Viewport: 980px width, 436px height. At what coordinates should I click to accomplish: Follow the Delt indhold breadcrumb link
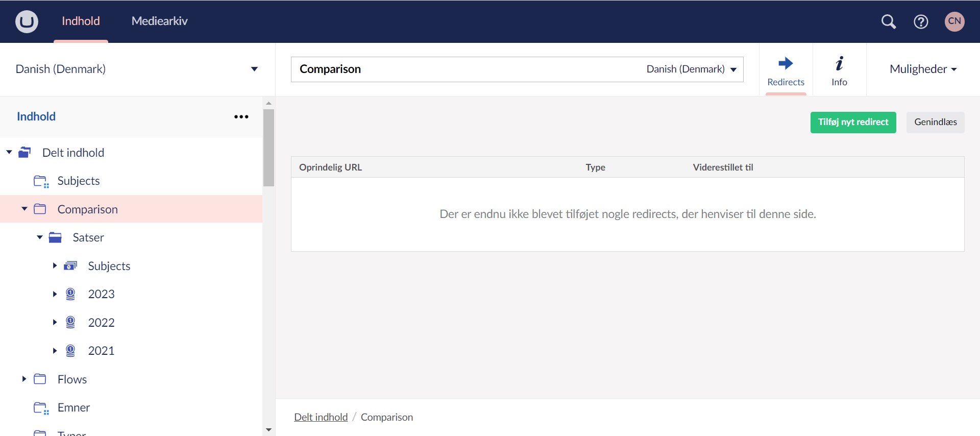coord(321,417)
